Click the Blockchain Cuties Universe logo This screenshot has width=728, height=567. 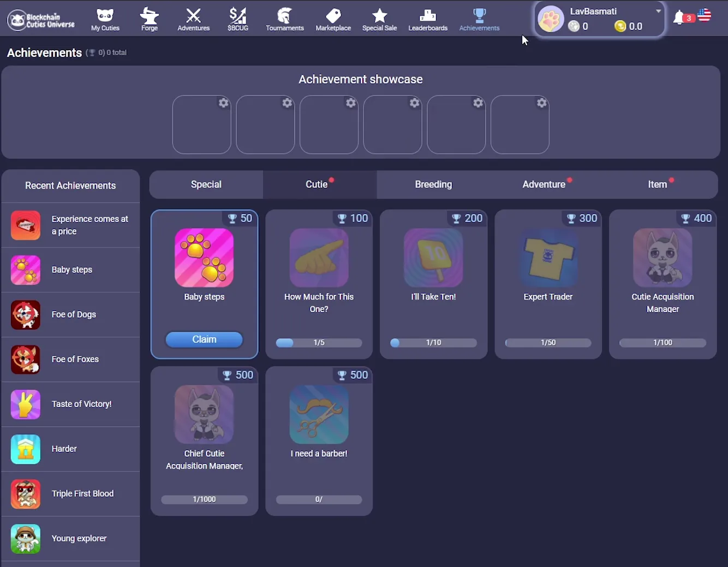41,20
